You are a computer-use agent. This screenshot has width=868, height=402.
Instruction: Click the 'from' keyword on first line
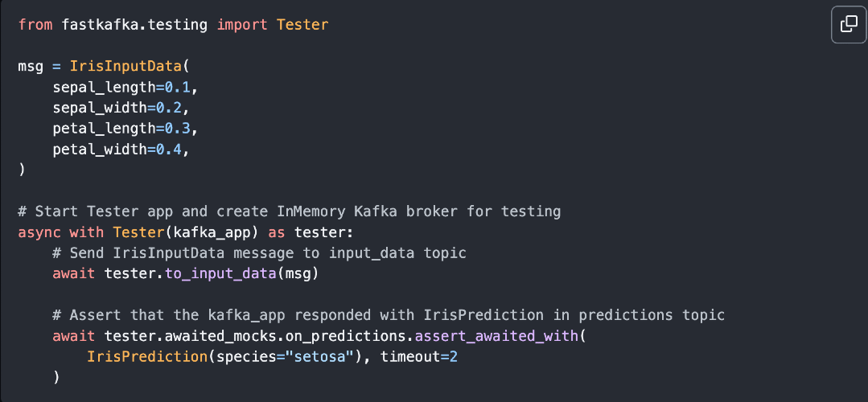(35, 24)
